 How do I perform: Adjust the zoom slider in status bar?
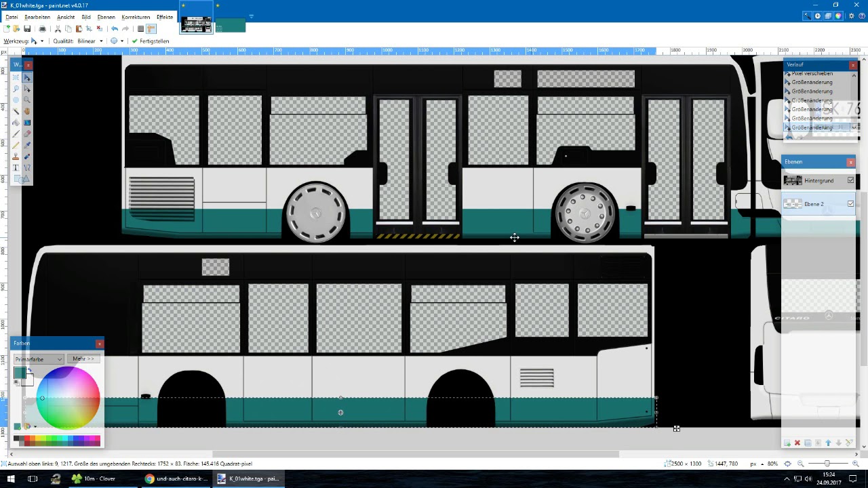point(827,464)
